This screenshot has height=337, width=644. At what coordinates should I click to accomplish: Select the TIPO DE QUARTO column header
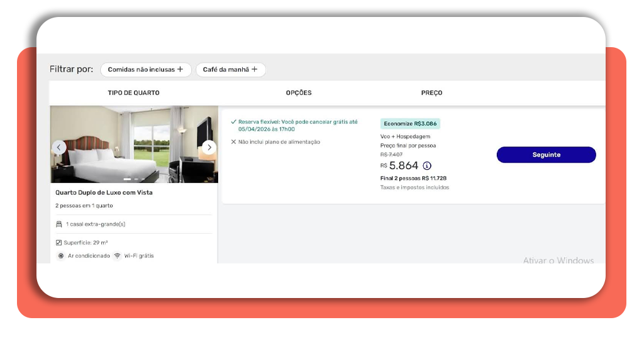pos(133,93)
